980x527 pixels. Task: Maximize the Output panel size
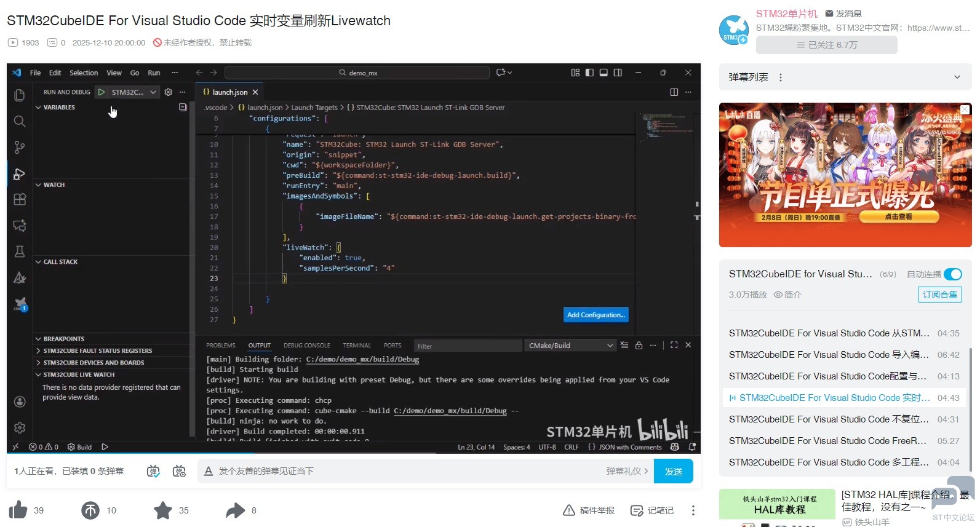[674, 345]
